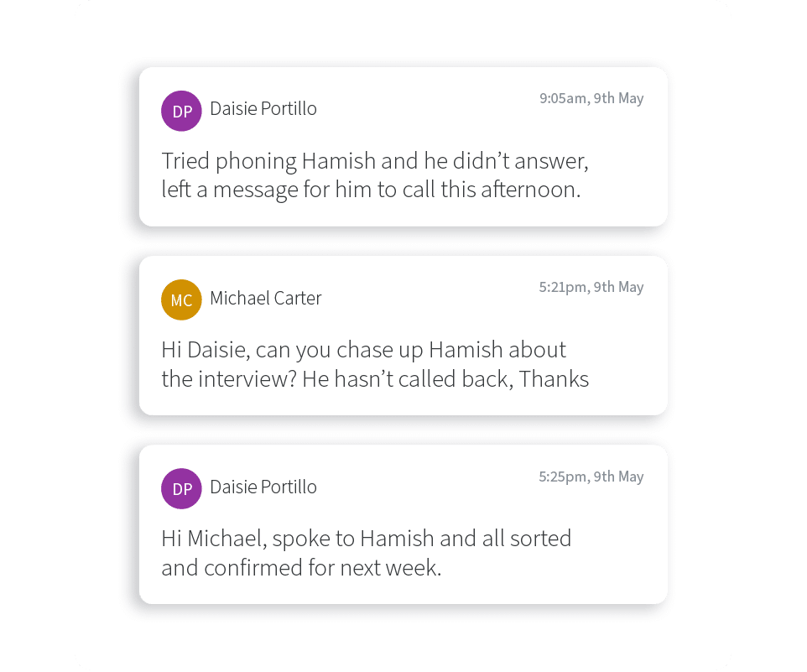Select the 'Hi Daisie, can you chase' message
This screenshot has width=807, height=672.
click(375, 364)
